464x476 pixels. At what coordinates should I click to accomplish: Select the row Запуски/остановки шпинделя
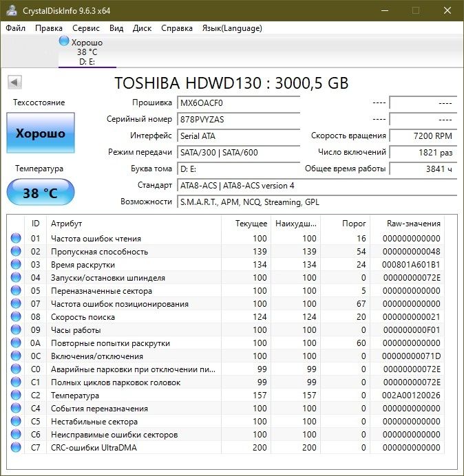point(226,277)
